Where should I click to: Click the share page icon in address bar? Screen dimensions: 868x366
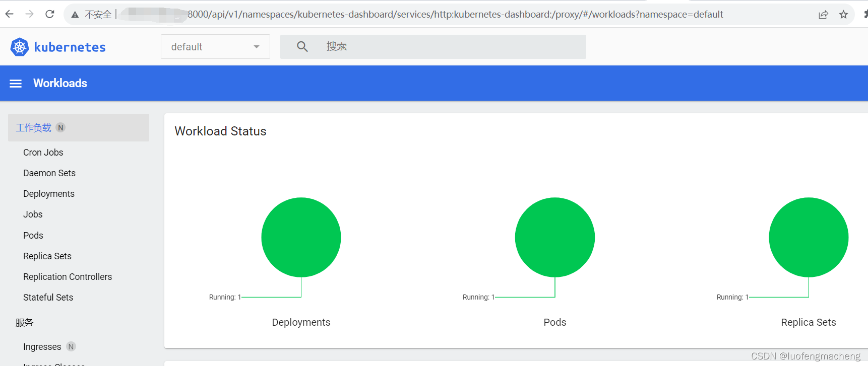(823, 15)
